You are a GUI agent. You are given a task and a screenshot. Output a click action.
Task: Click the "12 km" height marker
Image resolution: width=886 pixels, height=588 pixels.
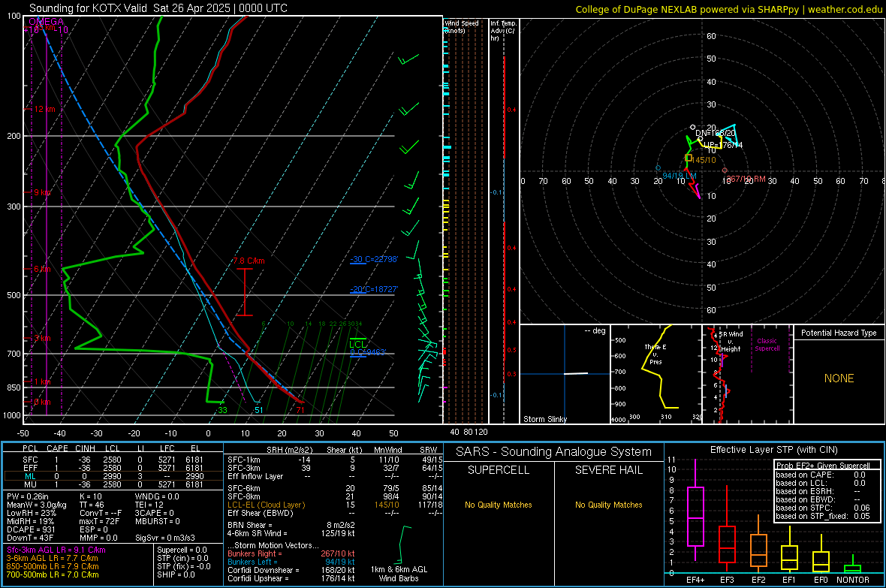[x=45, y=109]
